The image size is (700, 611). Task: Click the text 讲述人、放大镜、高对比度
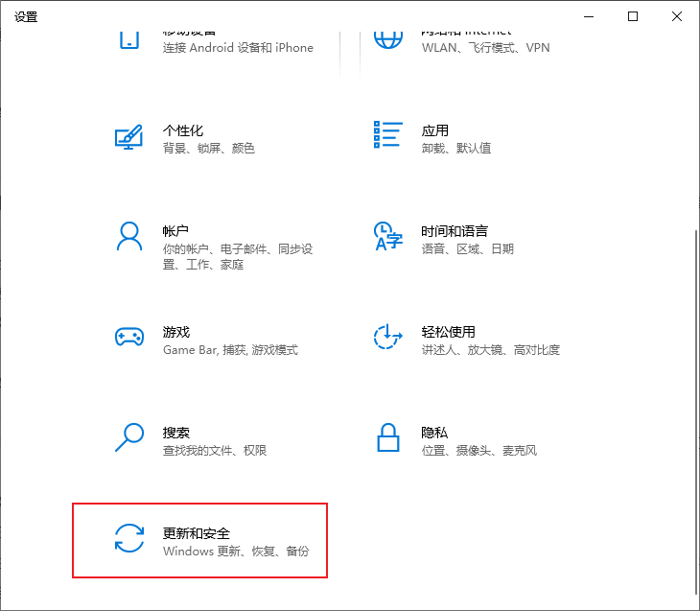tap(491, 350)
